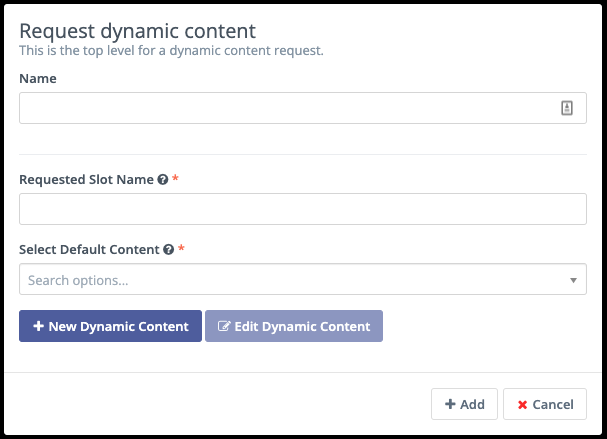Viewport: 607px width, 439px height.
Task: Click the plus icon on New Dynamic Content
Action: click(x=38, y=327)
